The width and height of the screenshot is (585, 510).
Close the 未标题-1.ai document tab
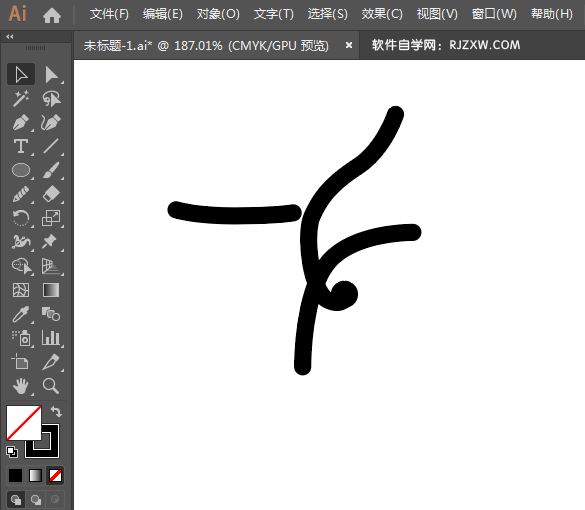pos(348,45)
